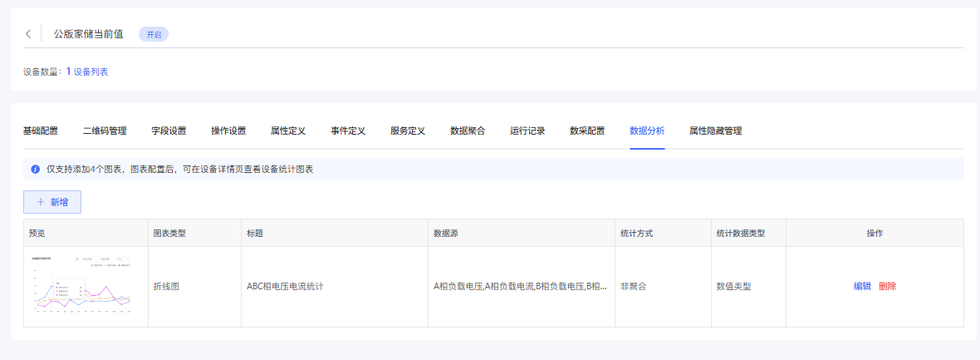Select the 数据聚合 tab
The height and width of the screenshot is (360, 980).
pos(468,131)
